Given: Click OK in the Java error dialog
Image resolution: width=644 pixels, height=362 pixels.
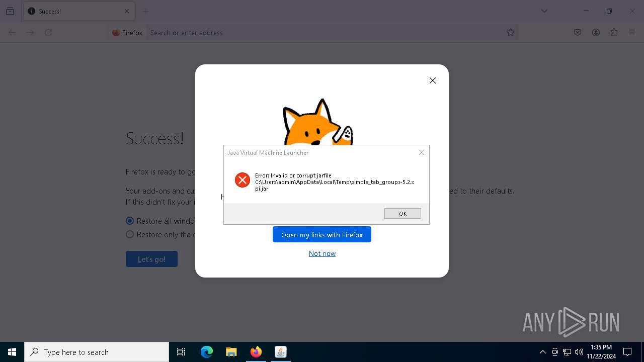Looking at the screenshot, I should [x=403, y=214].
